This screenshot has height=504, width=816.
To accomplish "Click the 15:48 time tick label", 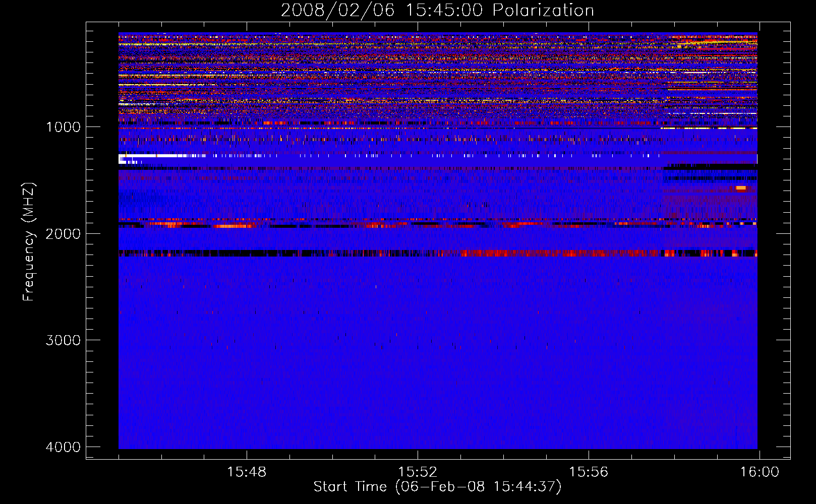I will [247, 472].
